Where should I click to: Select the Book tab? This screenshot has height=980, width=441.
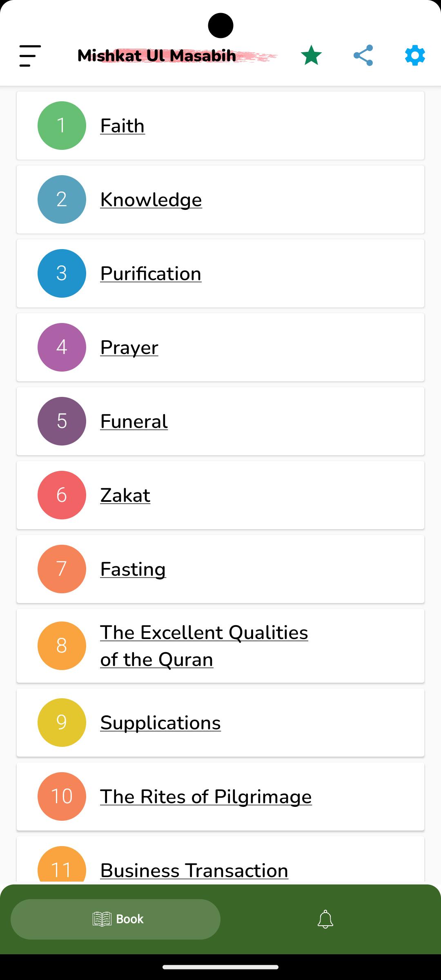coord(116,919)
